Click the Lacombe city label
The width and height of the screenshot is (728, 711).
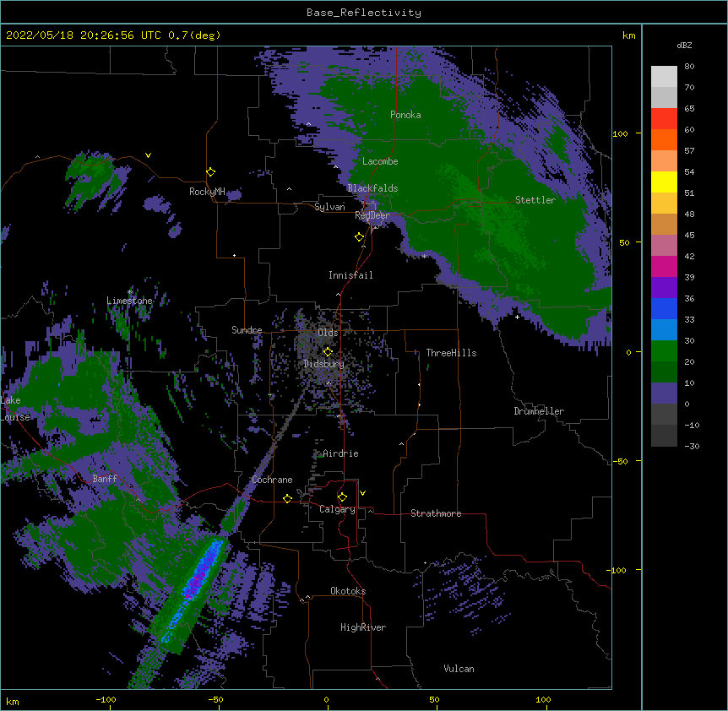pos(380,161)
